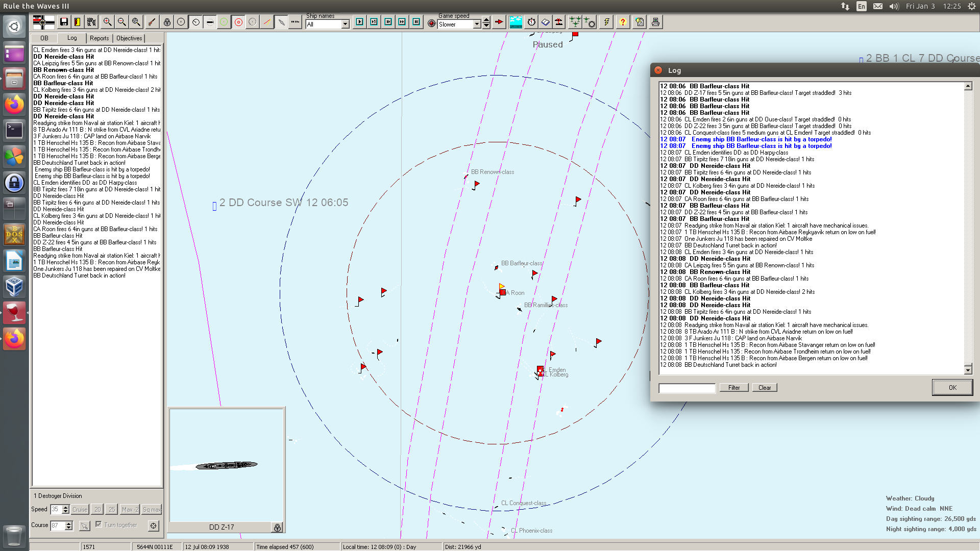
Task: Open Firefox from the Ubuntu dock
Action: [x=14, y=105]
